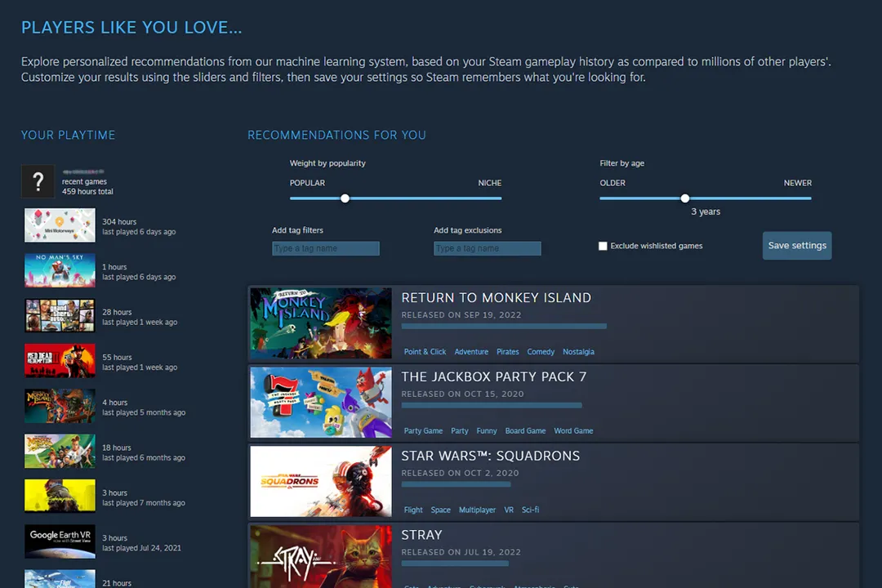Click the POPULAR slider end label
The height and width of the screenshot is (588, 882).
307,183
